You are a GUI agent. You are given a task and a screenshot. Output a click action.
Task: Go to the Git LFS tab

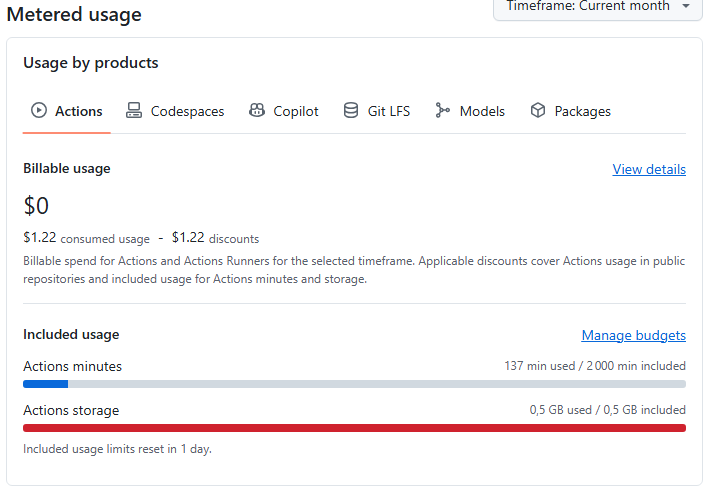[377, 111]
